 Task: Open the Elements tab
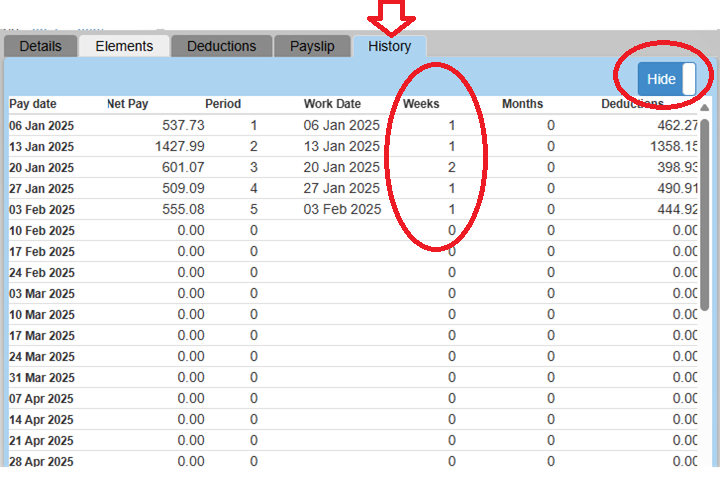[124, 46]
